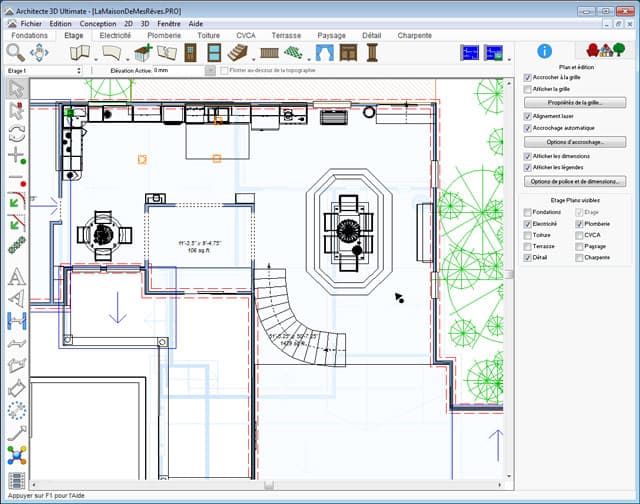Screen dimensions: 640x504
Task: Switch to the Electricité tab
Action: 115,36
